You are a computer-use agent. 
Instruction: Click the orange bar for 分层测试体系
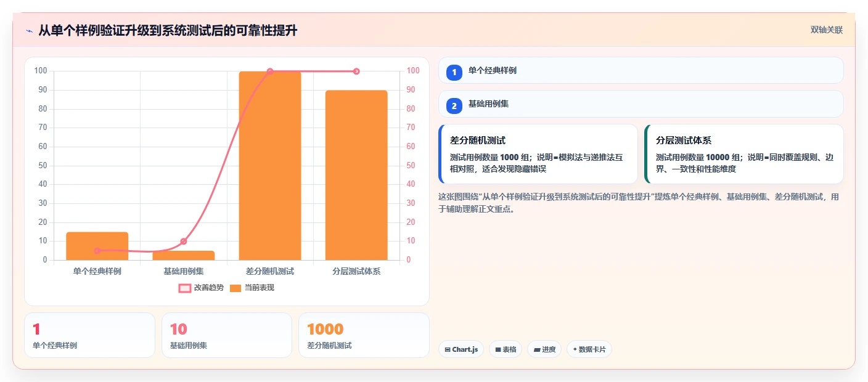356,175
